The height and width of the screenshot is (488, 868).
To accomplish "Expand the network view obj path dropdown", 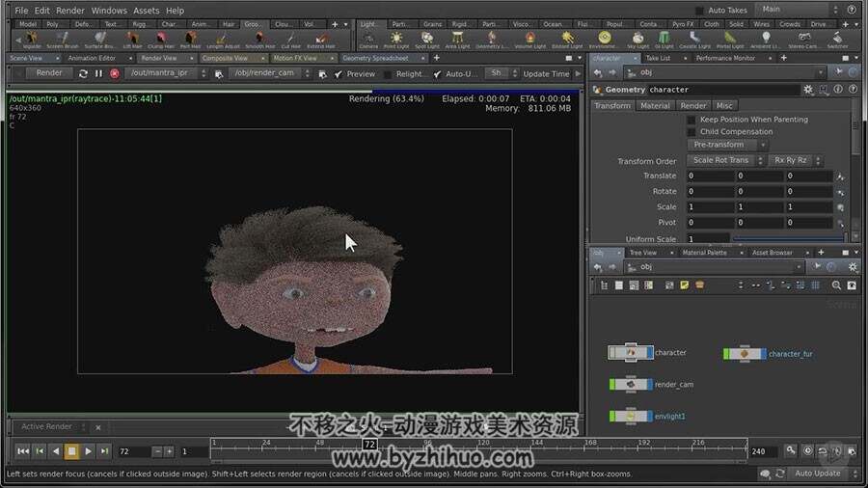I will coord(799,267).
